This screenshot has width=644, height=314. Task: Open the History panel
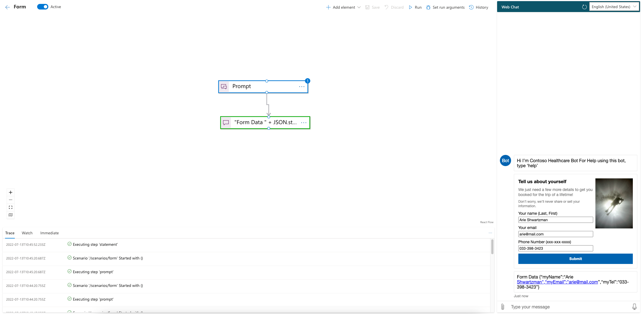pos(478,7)
